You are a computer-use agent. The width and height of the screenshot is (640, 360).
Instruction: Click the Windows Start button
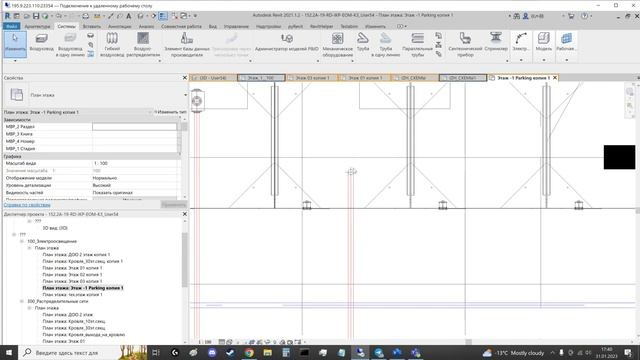[x=9, y=352]
